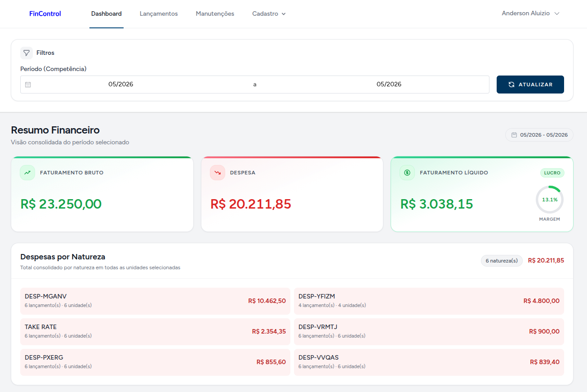This screenshot has height=392, width=587.
Task: Select the DESP-VVQAS expense row
Action: click(x=429, y=362)
